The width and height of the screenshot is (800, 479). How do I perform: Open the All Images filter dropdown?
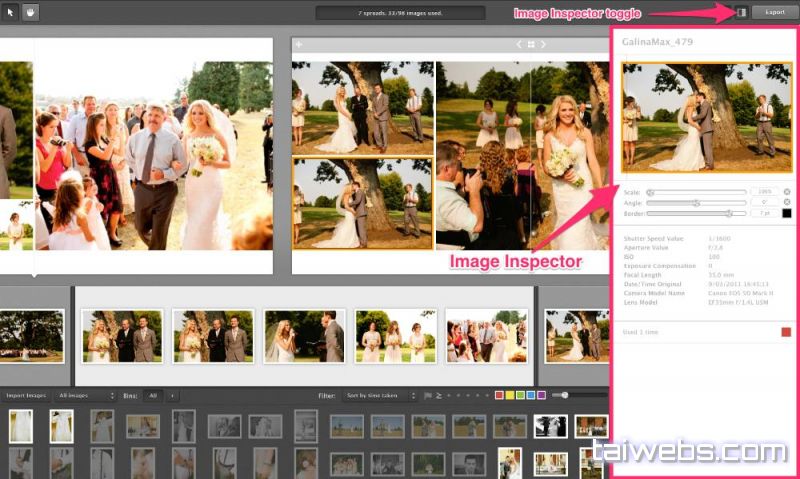(85, 396)
